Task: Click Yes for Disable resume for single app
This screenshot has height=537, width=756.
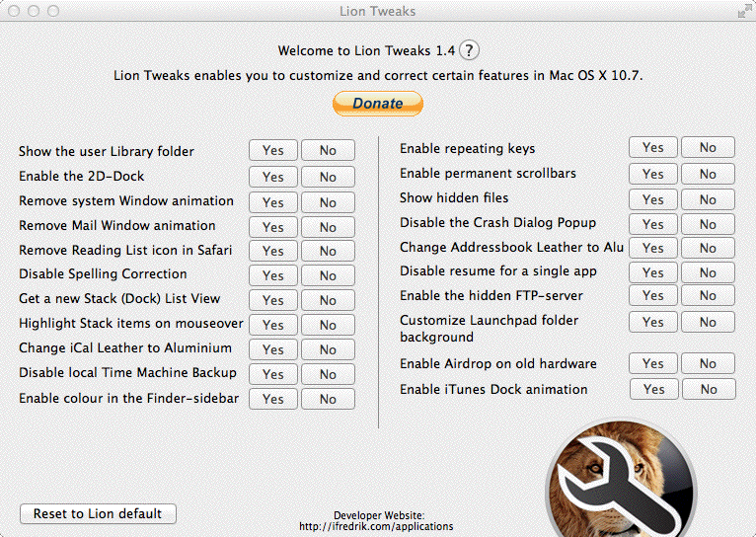Action: coord(652,272)
